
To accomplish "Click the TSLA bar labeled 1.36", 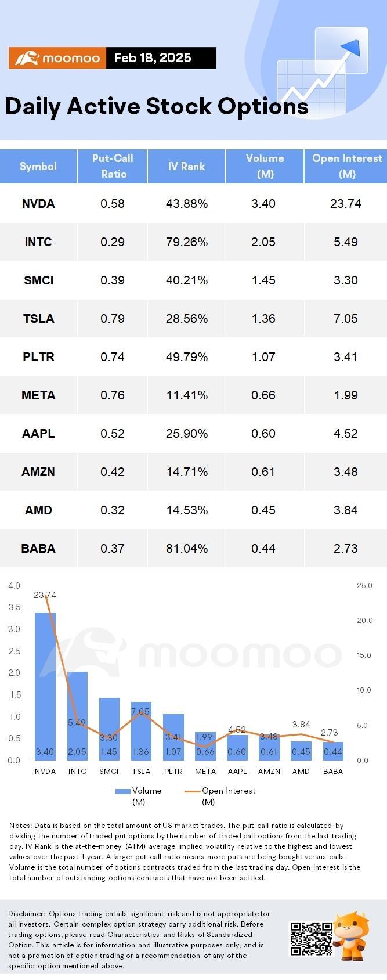I will pos(141,731).
